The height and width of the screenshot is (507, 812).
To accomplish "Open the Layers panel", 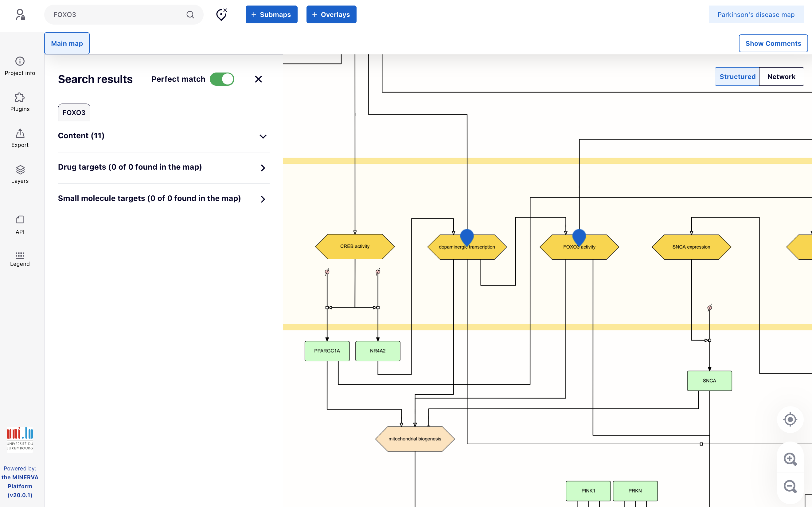I will click(20, 174).
